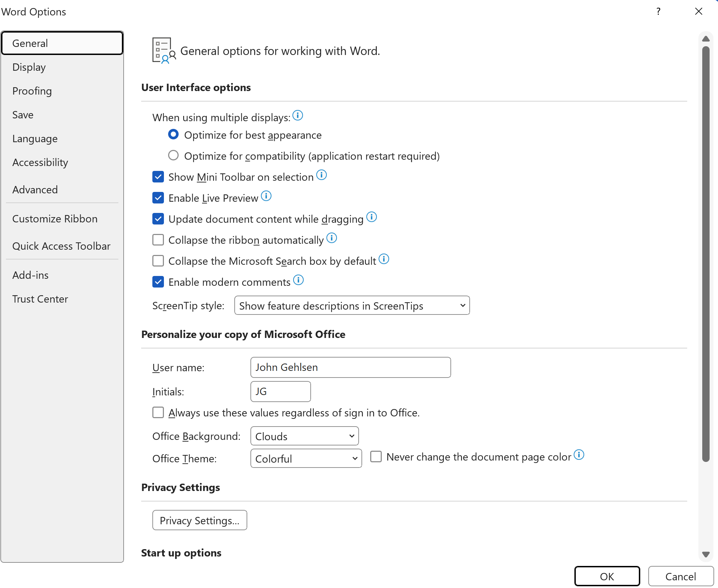This screenshot has height=588, width=718.
Task: Click info icon for update content while dragging
Action: 371,217
